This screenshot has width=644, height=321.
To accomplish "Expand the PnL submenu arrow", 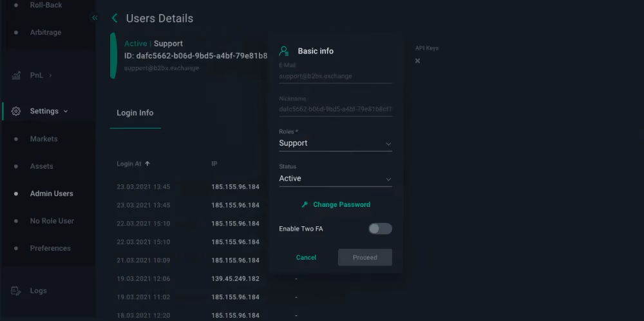I will (50, 75).
